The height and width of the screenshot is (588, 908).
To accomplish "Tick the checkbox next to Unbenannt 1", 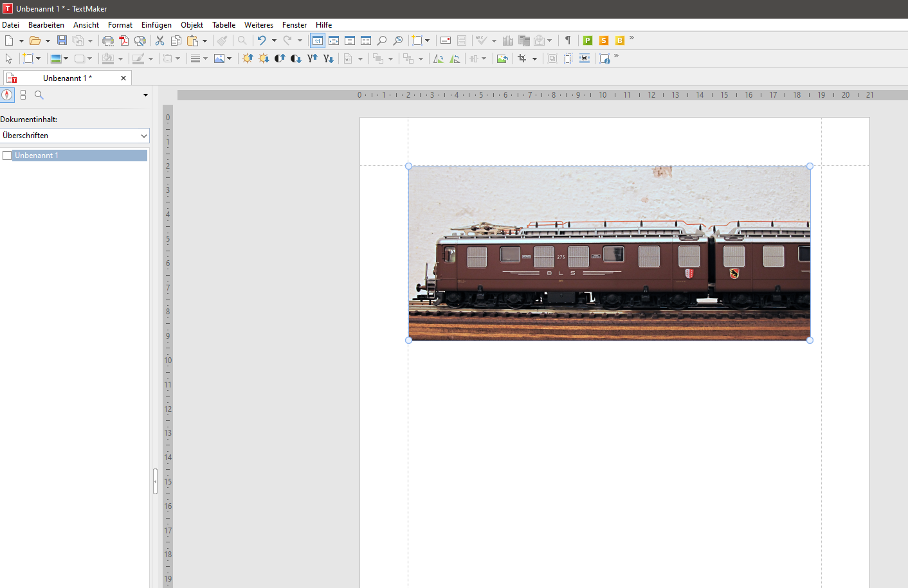I will (7, 156).
